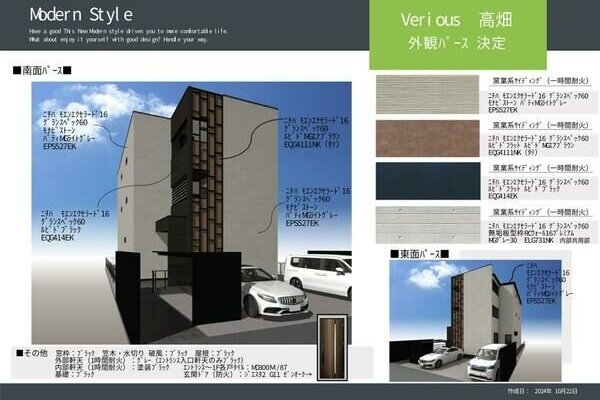Click the Modern Style heading
Viewport: 600px width, 400px height.
tap(82, 15)
